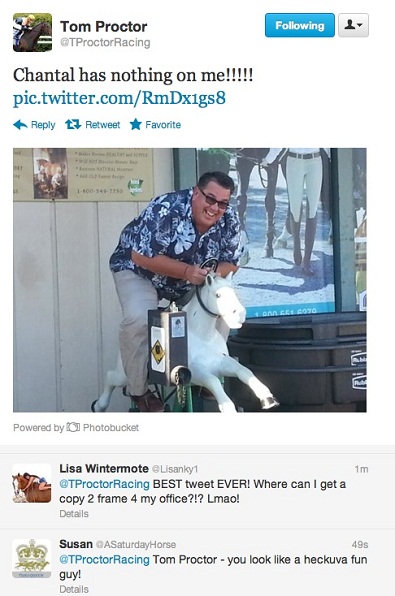Screen dimensions: 395x596
Task: Click the Tom Proctor name link
Action: (x=103, y=27)
